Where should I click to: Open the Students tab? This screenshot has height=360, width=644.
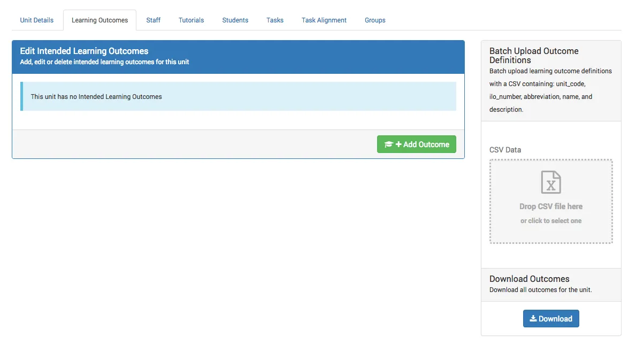(235, 20)
